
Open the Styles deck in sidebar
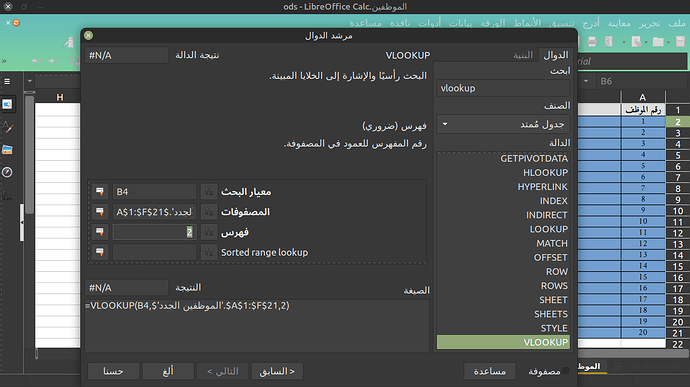click(x=7, y=127)
